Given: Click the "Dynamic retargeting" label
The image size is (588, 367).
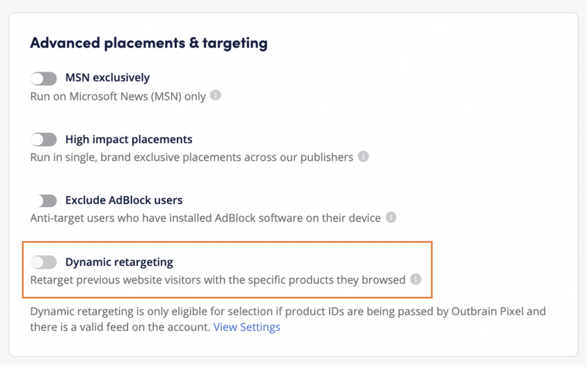Looking at the screenshot, I should [119, 262].
